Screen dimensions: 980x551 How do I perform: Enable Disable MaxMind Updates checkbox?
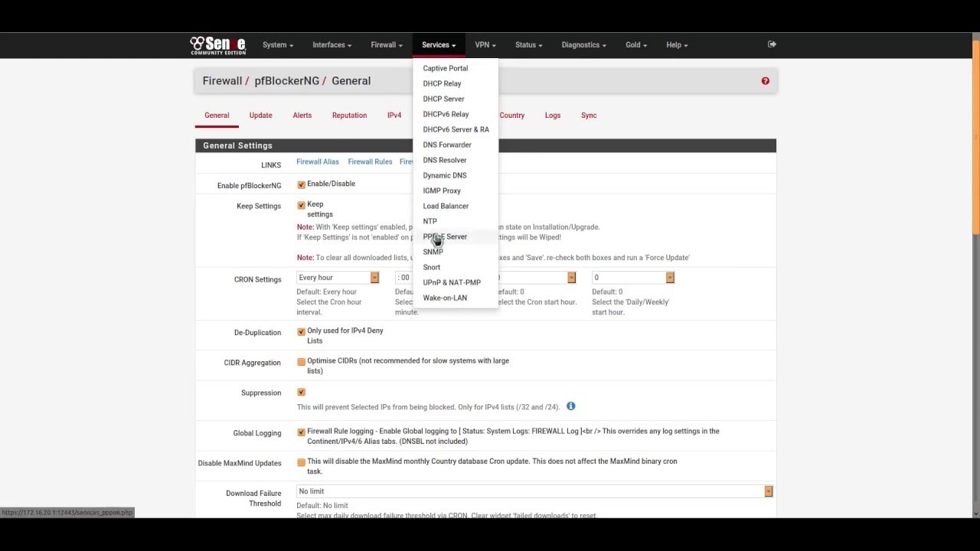pos(301,462)
